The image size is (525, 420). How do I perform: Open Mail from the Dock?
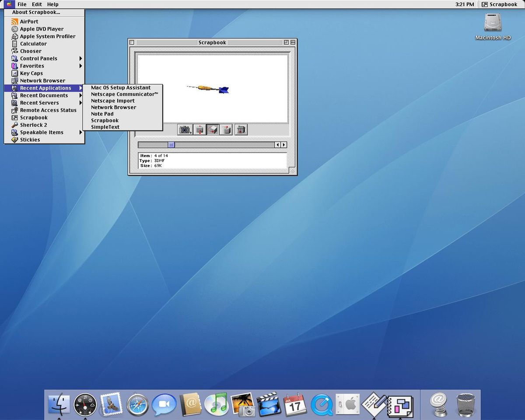tap(112, 404)
